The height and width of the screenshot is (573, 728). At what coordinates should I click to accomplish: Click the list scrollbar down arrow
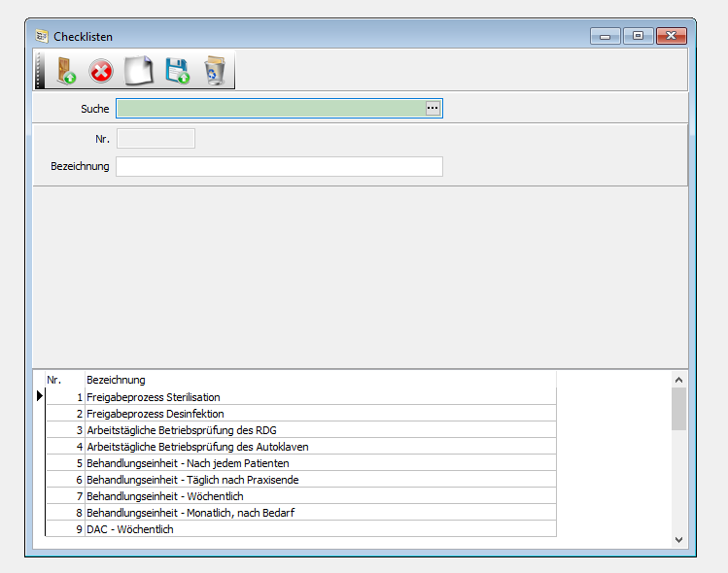click(x=678, y=539)
